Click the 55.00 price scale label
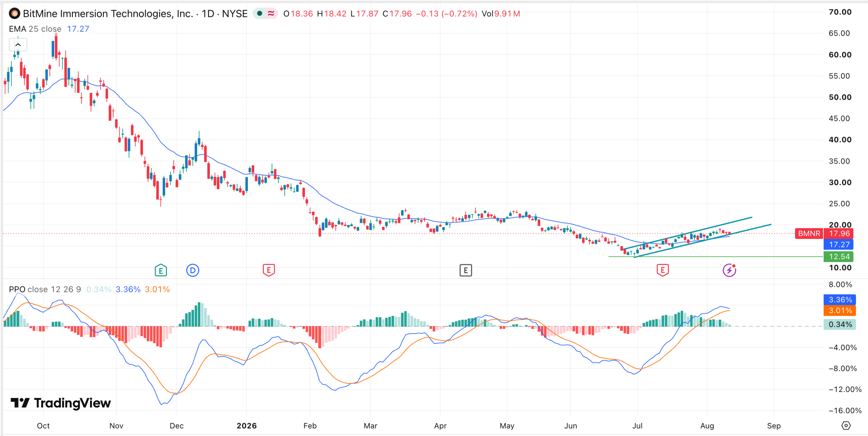Viewport: 868px width, 436px height. pos(840,76)
